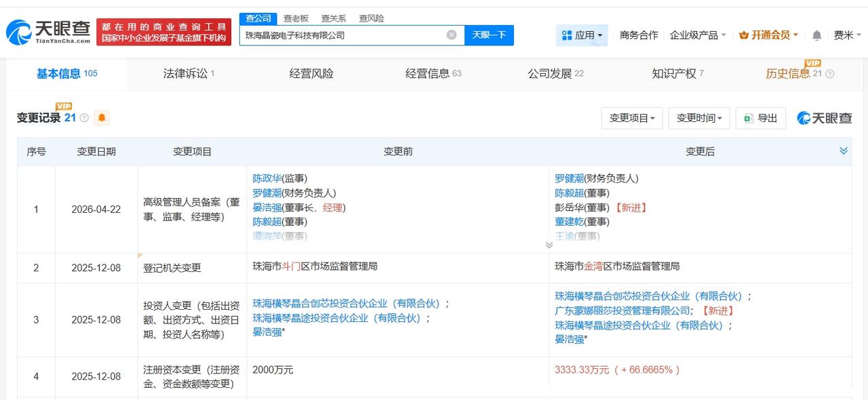Open 晏洁强* investor link in 变更前
Image resolution: width=868 pixels, height=400 pixels.
click(269, 332)
